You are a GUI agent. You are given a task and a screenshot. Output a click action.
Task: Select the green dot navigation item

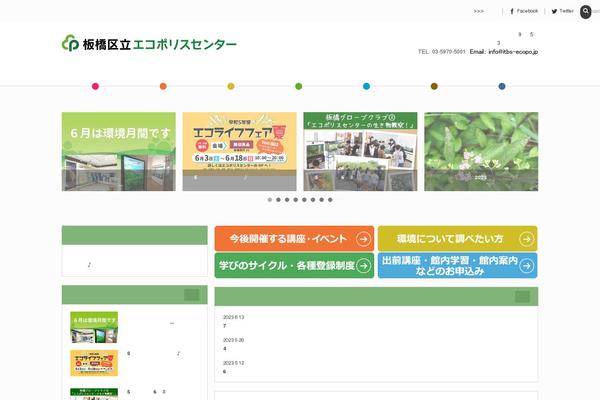[298, 86]
